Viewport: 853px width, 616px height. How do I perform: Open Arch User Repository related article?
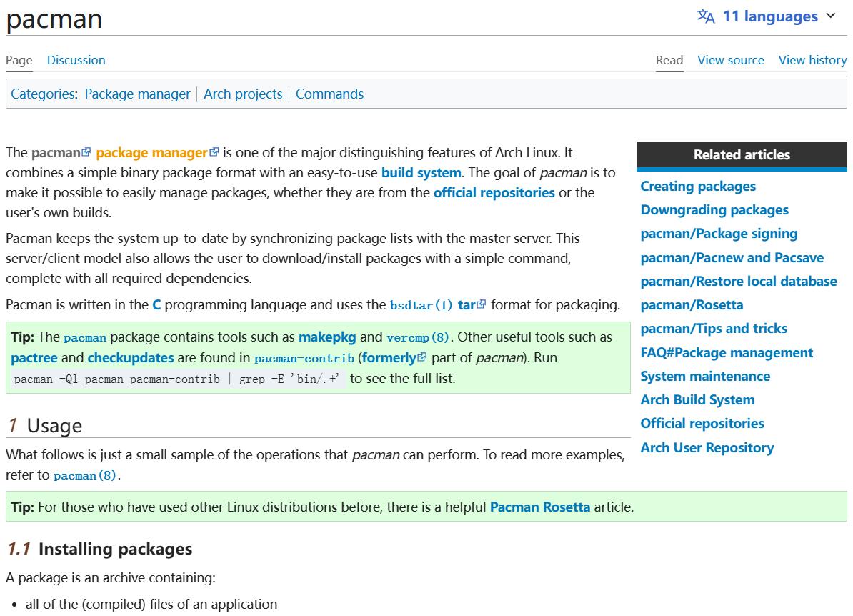click(707, 447)
